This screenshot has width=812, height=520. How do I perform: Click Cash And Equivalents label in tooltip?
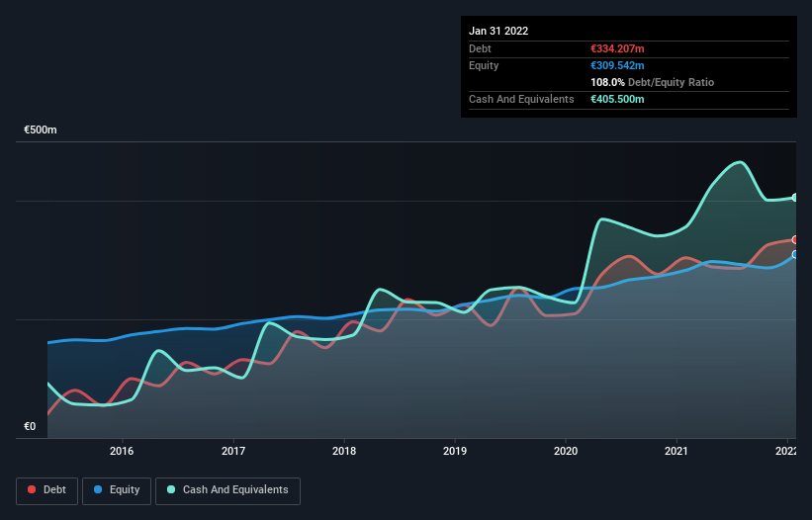coord(521,99)
